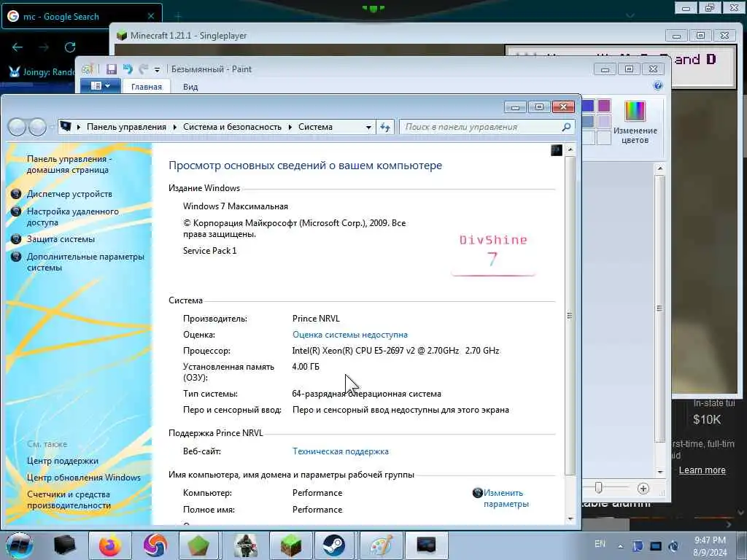Switch to Paint via taskbar palette icon
Viewport: 747px width, 560px height.
(x=381, y=545)
